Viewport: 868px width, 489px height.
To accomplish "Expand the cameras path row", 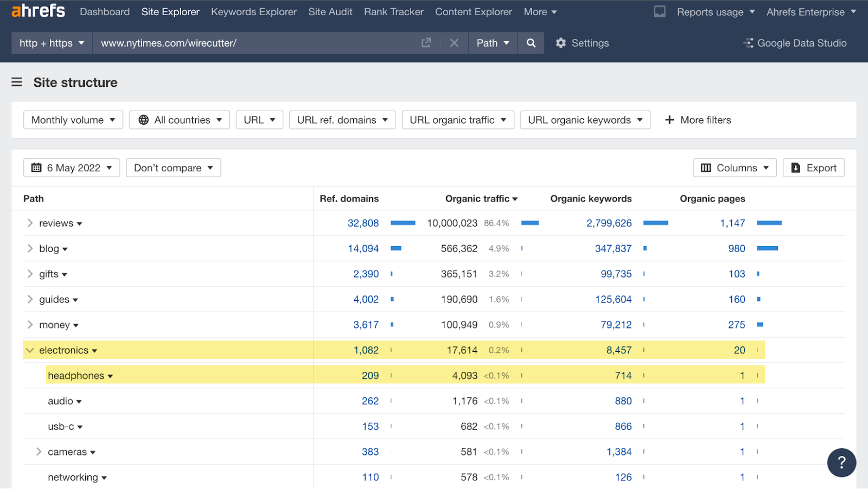I will (39, 452).
